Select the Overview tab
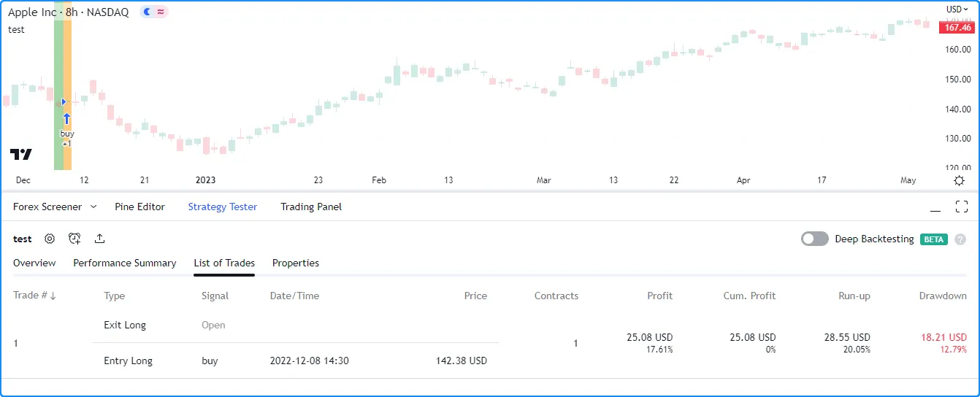The height and width of the screenshot is (397, 980). point(34,263)
